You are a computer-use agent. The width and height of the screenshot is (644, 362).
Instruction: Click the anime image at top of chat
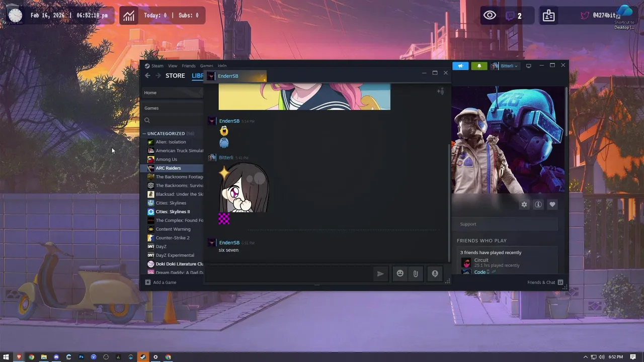pos(304,97)
